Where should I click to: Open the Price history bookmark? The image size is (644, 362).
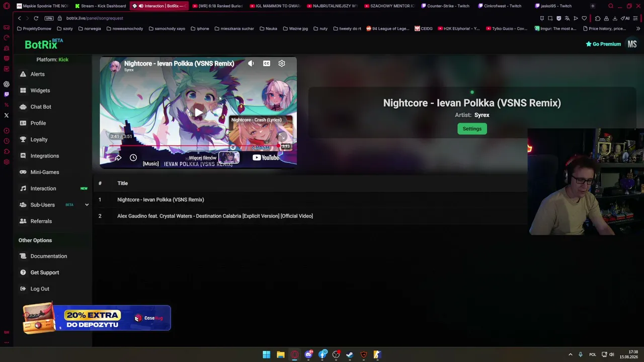(604, 29)
